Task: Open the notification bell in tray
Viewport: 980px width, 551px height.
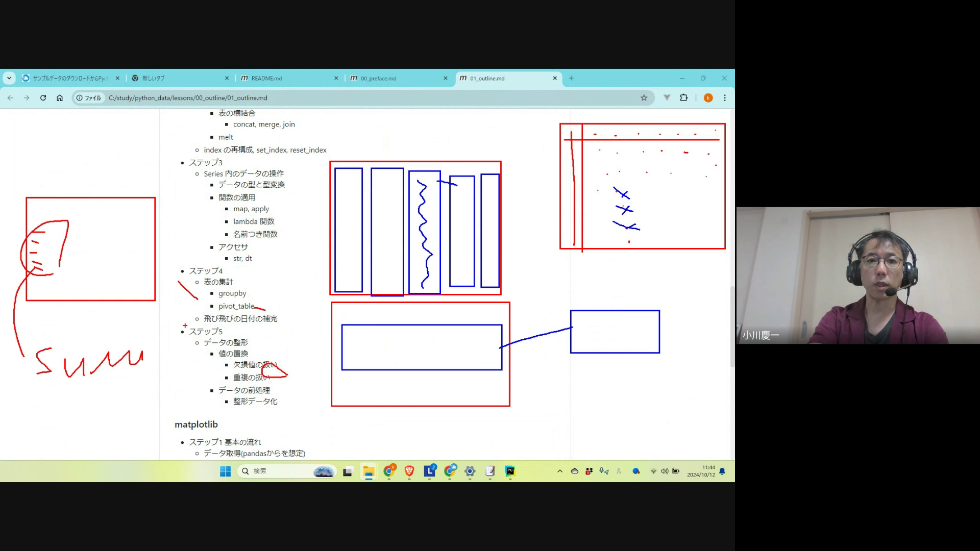Action: [x=722, y=471]
